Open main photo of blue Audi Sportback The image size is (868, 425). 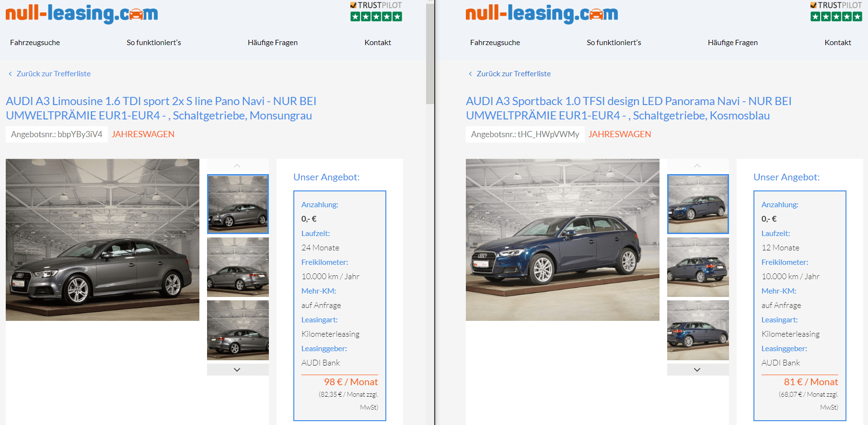(563, 240)
